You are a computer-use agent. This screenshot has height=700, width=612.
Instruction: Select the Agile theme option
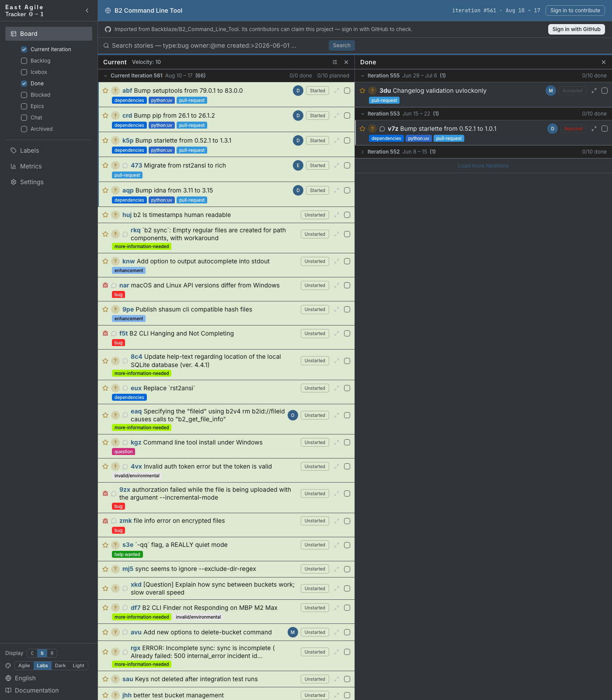(x=24, y=665)
